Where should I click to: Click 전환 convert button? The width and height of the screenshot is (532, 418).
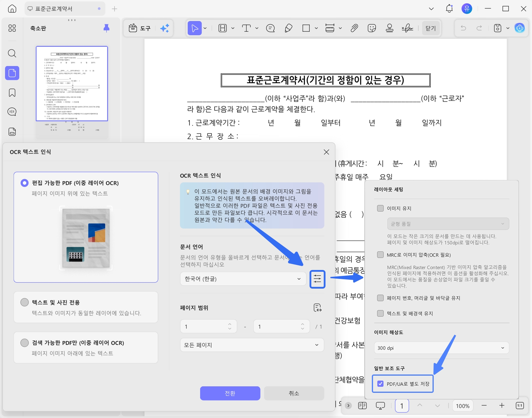[x=230, y=393]
